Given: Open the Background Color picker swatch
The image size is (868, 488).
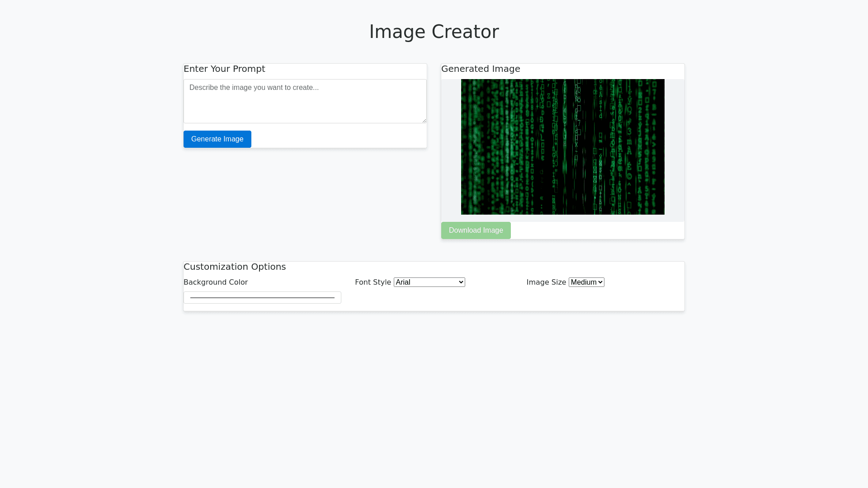Looking at the screenshot, I should click(x=262, y=297).
